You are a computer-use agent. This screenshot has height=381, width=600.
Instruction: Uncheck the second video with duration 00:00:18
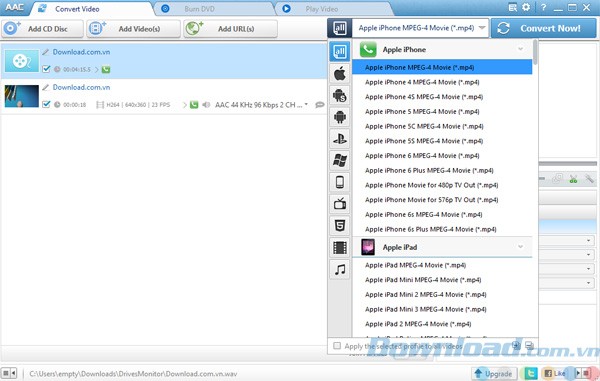[46, 104]
